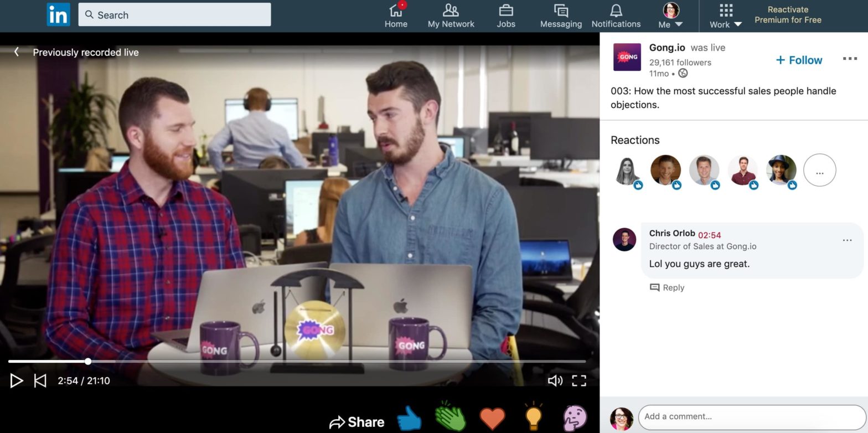This screenshot has width=868, height=433.
Task: Open post options three-dot menu
Action: (849, 59)
